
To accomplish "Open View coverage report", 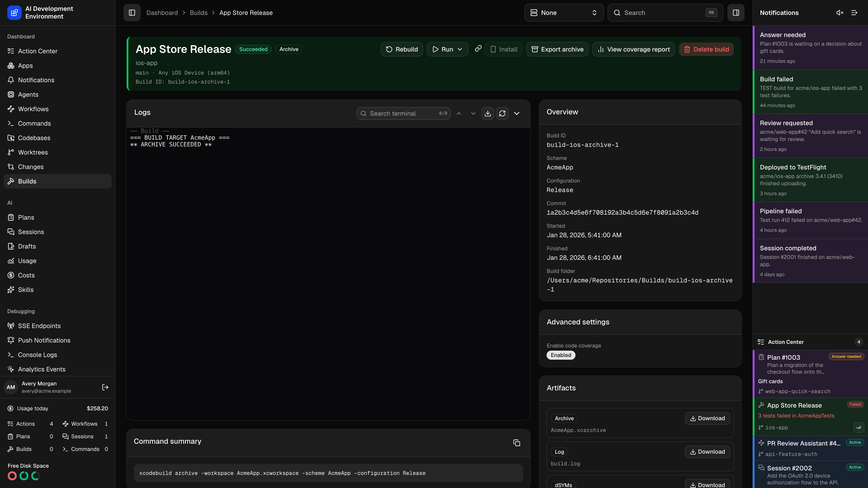I will pos(633,49).
